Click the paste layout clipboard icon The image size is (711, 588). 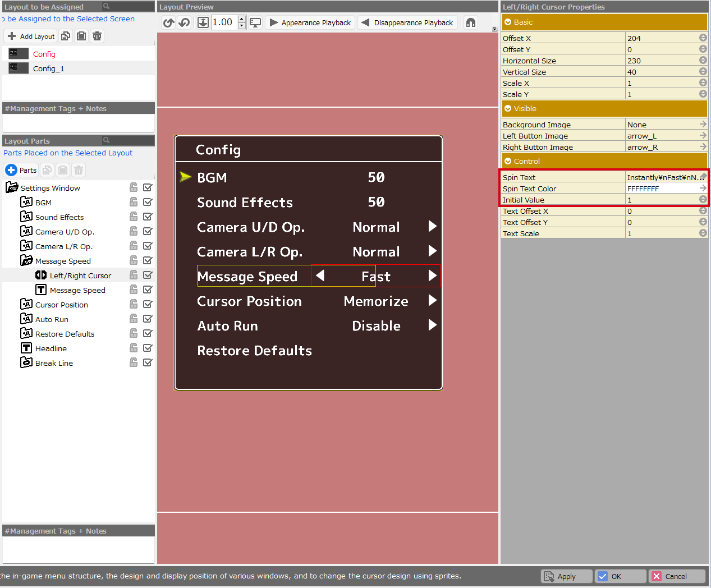click(x=81, y=36)
